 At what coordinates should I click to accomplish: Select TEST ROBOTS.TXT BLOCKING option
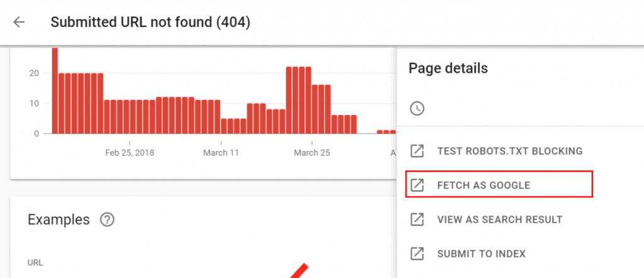pos(509,151)
